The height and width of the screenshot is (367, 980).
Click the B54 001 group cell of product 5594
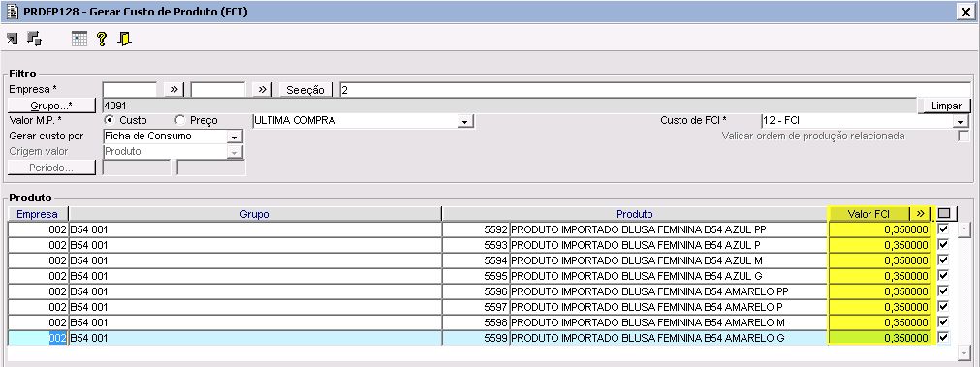click(254, 260)
